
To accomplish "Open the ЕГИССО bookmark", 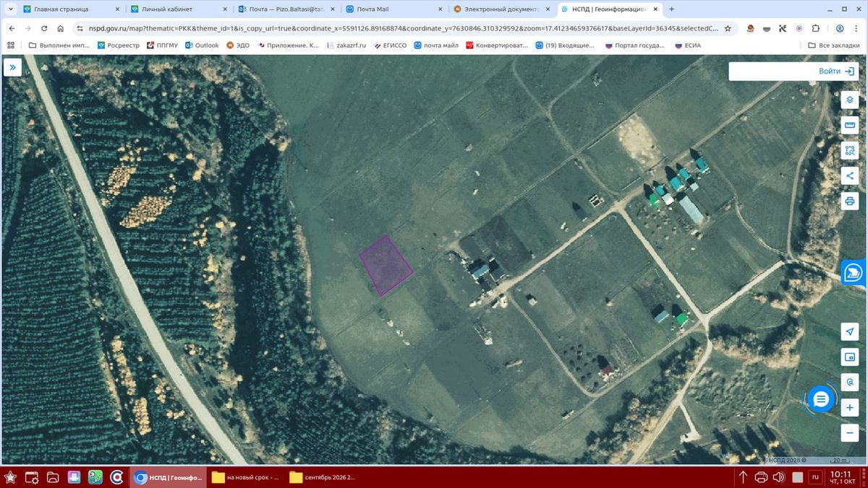I will (389, 45).
